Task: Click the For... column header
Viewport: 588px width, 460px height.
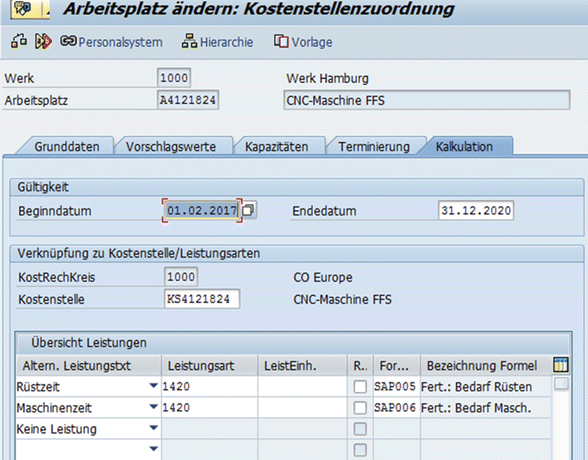Action: pos(396,366)
